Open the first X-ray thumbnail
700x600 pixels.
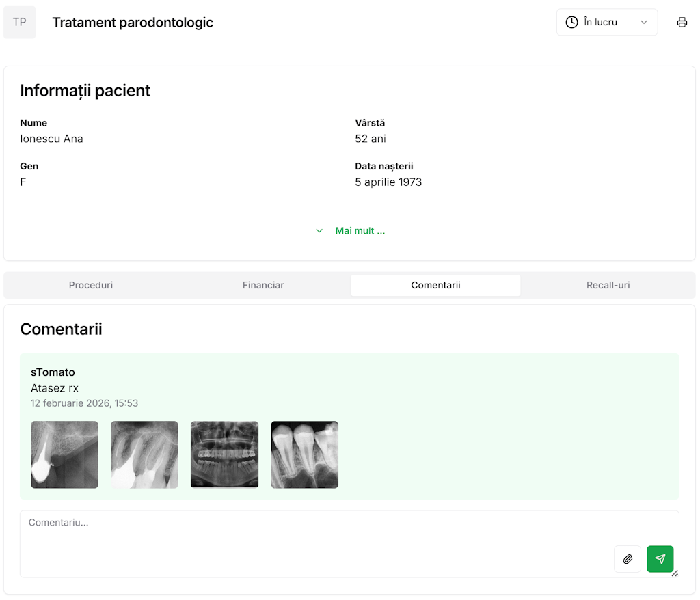click(x=64, y=454)
